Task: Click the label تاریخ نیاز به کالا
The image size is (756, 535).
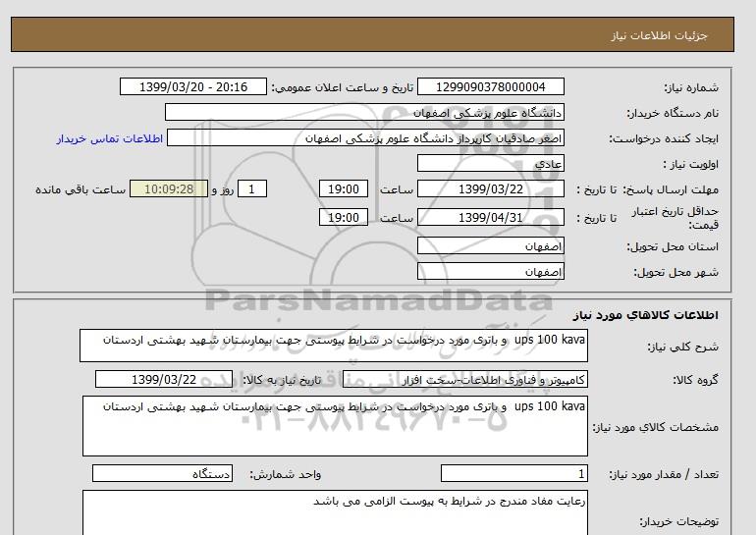Action: click(x=282, y=380)
